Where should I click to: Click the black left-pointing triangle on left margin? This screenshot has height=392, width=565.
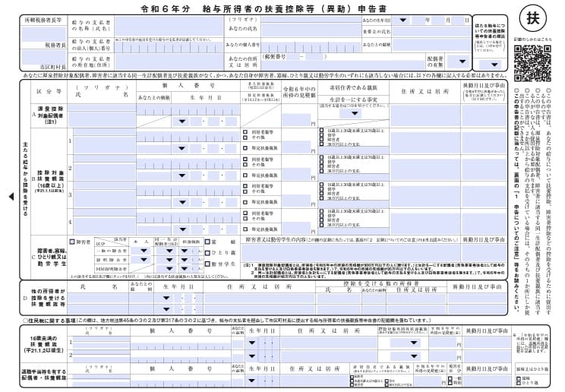pos(10,196)
